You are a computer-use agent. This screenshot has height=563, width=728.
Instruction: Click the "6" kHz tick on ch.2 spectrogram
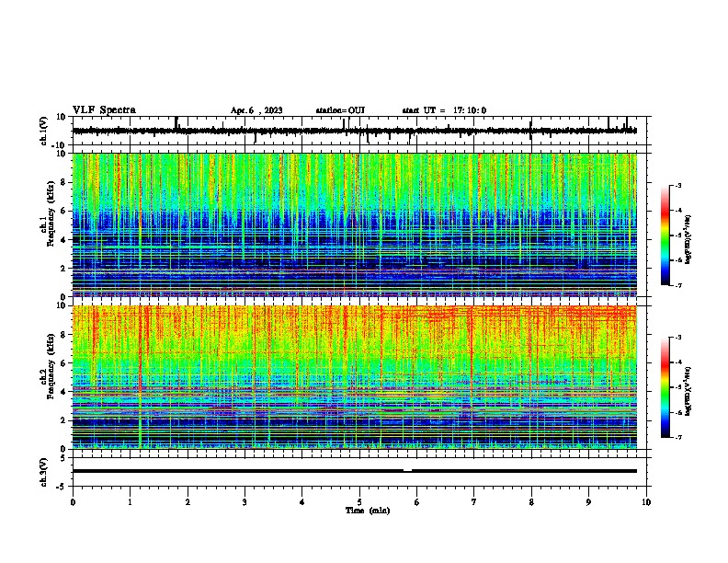tap(63, 362)
